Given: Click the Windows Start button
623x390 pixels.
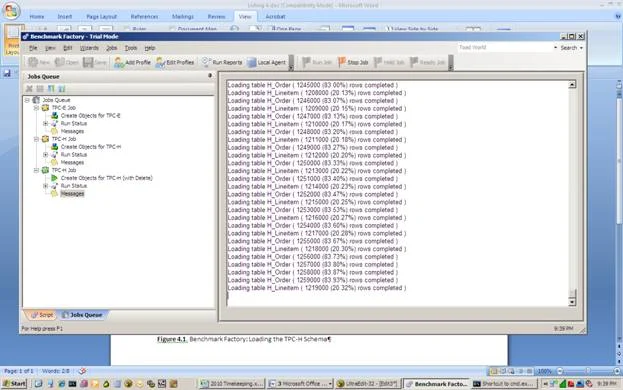Looking at the screenshot, I should [x=14, y=384].
